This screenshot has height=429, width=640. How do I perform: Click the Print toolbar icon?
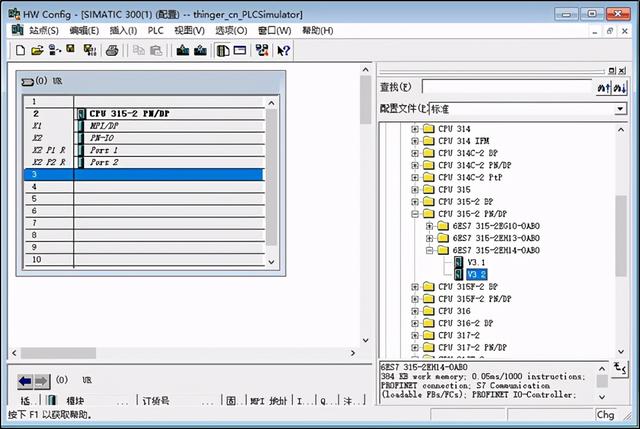[113, 50]
